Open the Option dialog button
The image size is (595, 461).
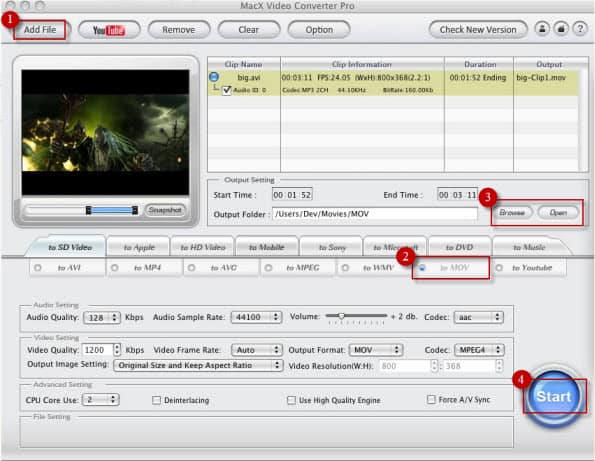319,30
